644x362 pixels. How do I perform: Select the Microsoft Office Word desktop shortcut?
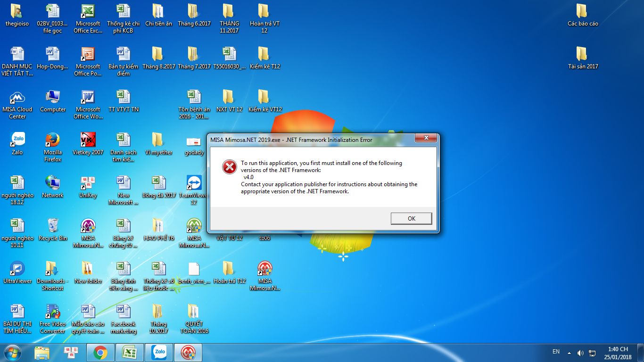[x=88, y=105]
